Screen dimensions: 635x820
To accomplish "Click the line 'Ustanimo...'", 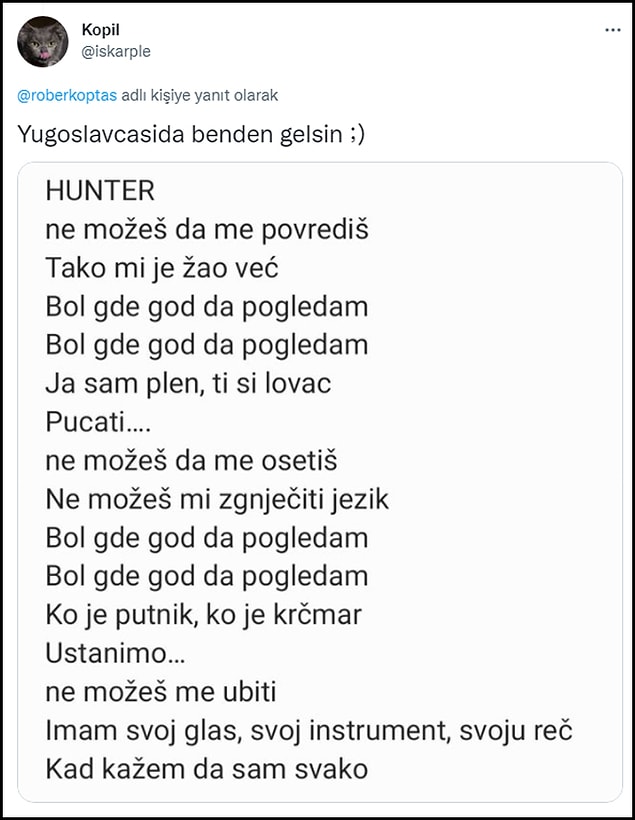I will pos(115,653).
